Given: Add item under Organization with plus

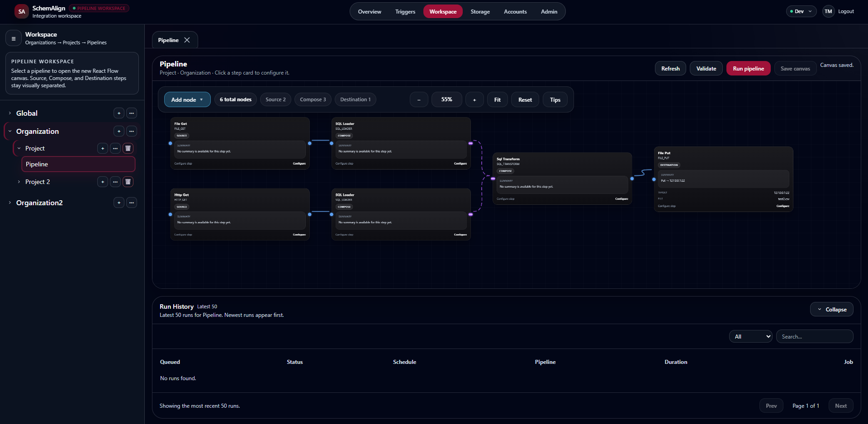Looking at the screenshot, I should (119, 131).
